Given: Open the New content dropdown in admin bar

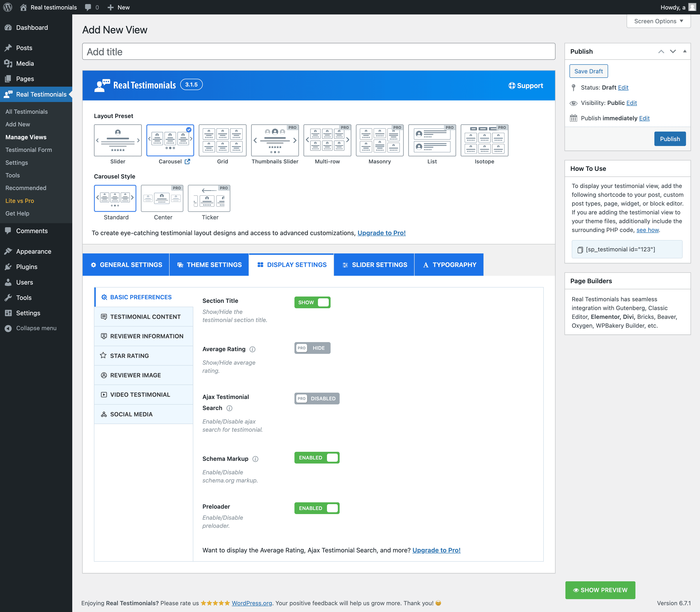Looking at the screenshot, I should (x=119, y=7).
